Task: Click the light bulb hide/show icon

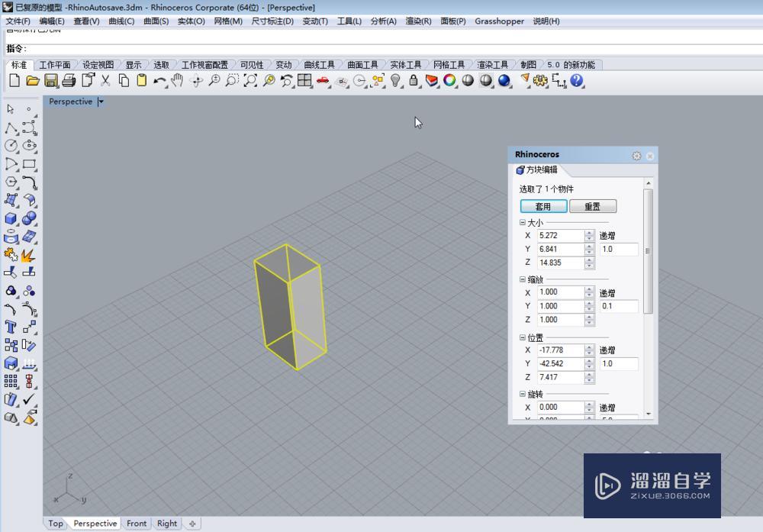Action: coord(395,80)
